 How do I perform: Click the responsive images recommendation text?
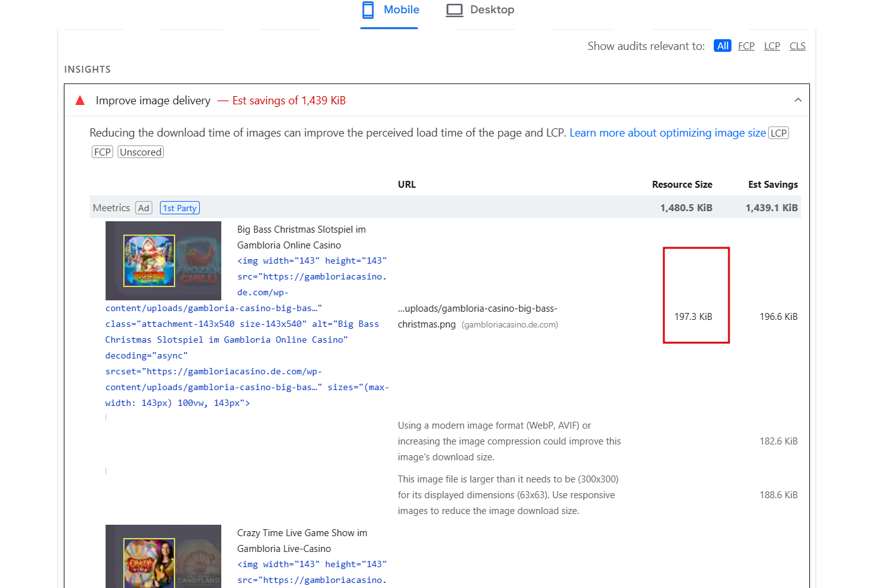tap(508, 495)
